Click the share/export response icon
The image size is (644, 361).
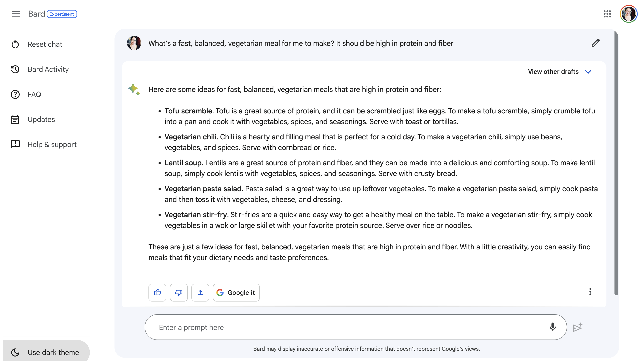200,292
